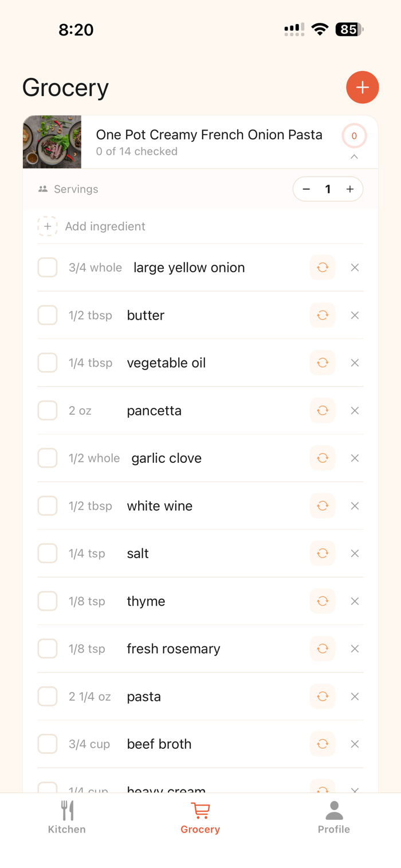Click swap icon for beef broth

point(323,744)
